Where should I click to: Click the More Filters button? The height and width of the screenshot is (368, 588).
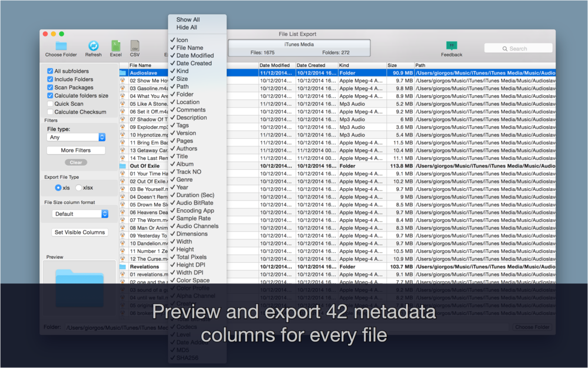pos(76,150)
